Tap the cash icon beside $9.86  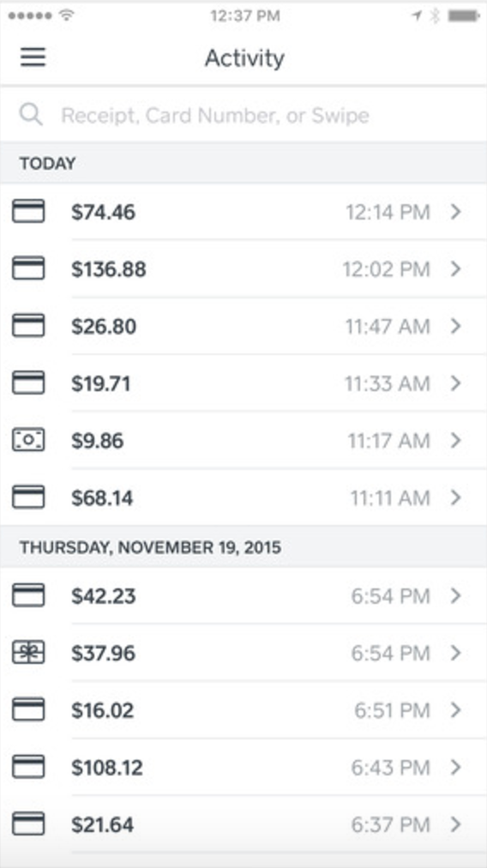tap(28, 441)
